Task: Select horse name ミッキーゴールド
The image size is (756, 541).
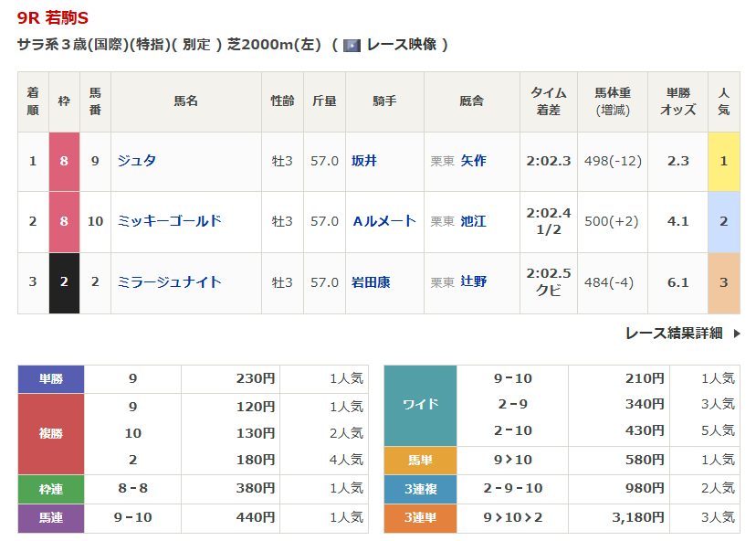Action: 169,221
